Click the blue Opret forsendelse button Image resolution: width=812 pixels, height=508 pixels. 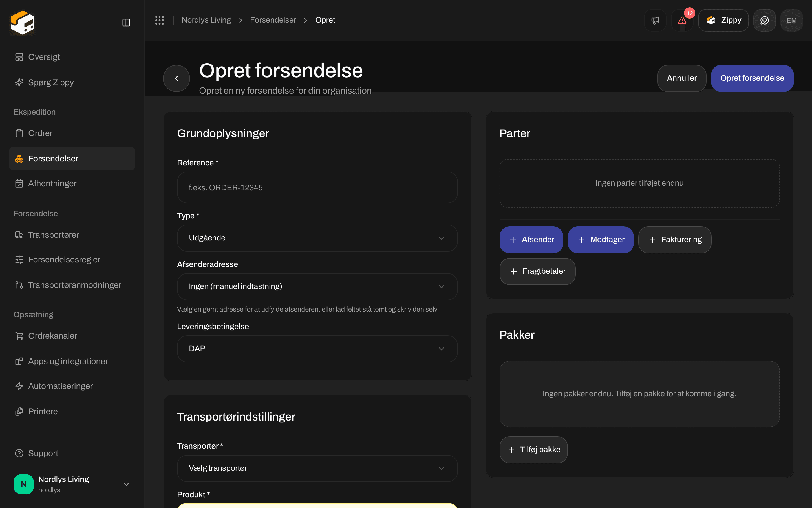[752, 78]
